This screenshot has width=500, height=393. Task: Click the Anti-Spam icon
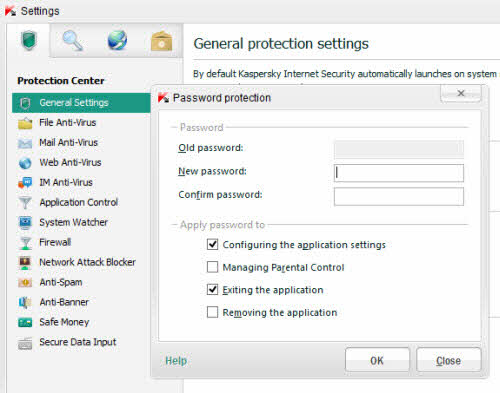coord(25,283)
